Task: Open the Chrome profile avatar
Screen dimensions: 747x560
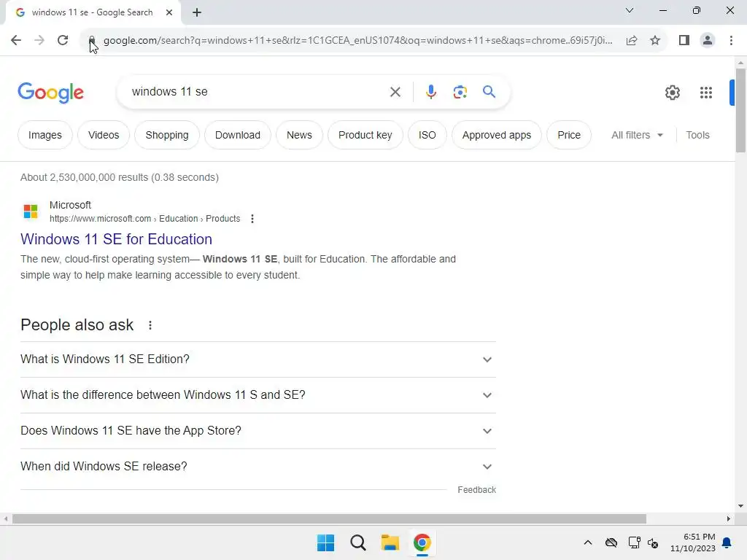Action: coord(708,41)
